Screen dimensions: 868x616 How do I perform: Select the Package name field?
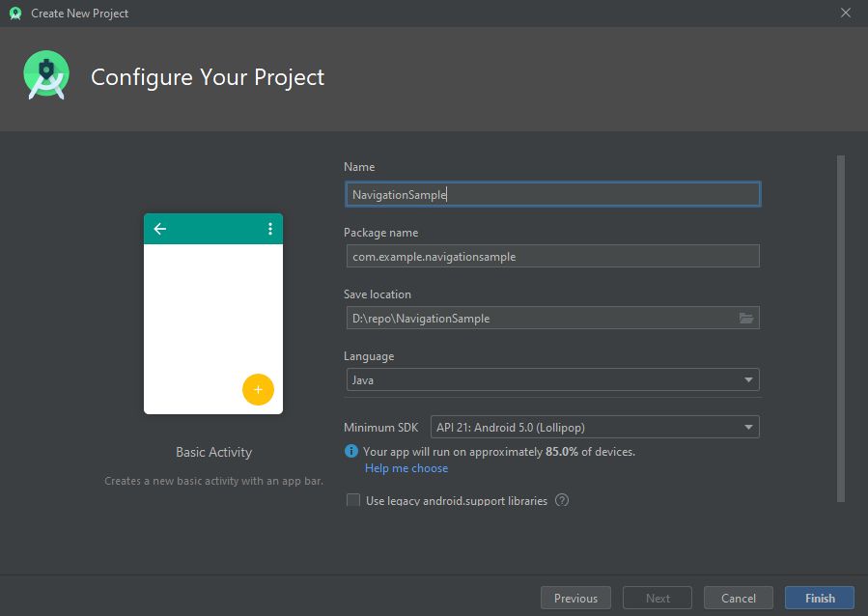[x=551, y=256]
